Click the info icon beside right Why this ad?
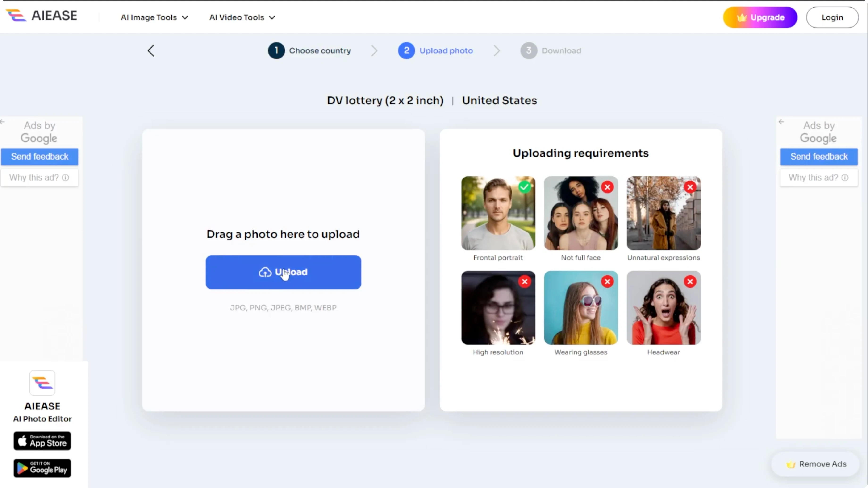 click(845, 178)
